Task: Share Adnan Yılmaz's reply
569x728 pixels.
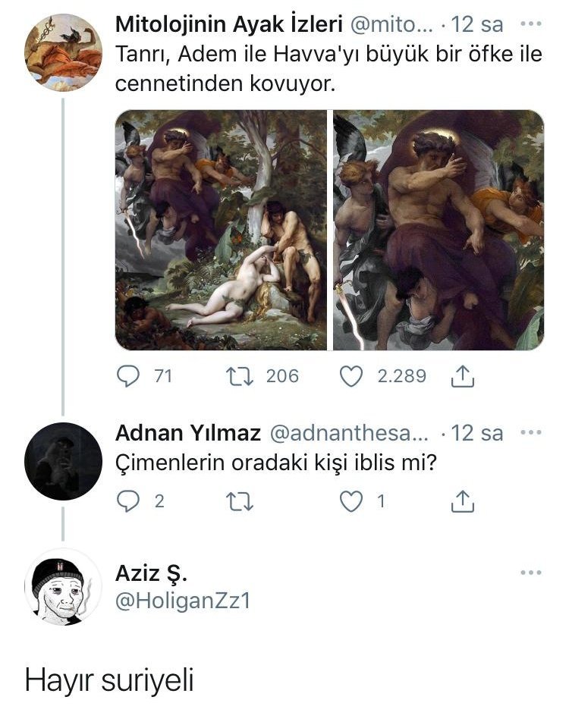Action: [x=462, y=501]
